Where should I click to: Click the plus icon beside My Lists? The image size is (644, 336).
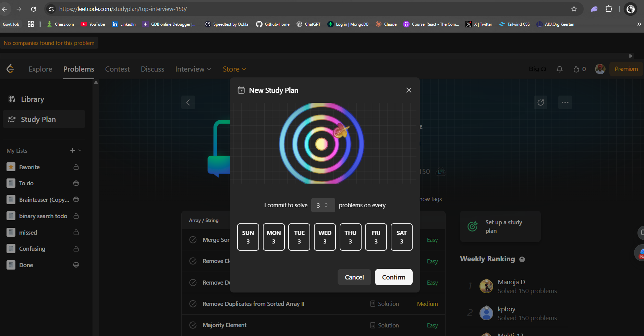(72, 150)
